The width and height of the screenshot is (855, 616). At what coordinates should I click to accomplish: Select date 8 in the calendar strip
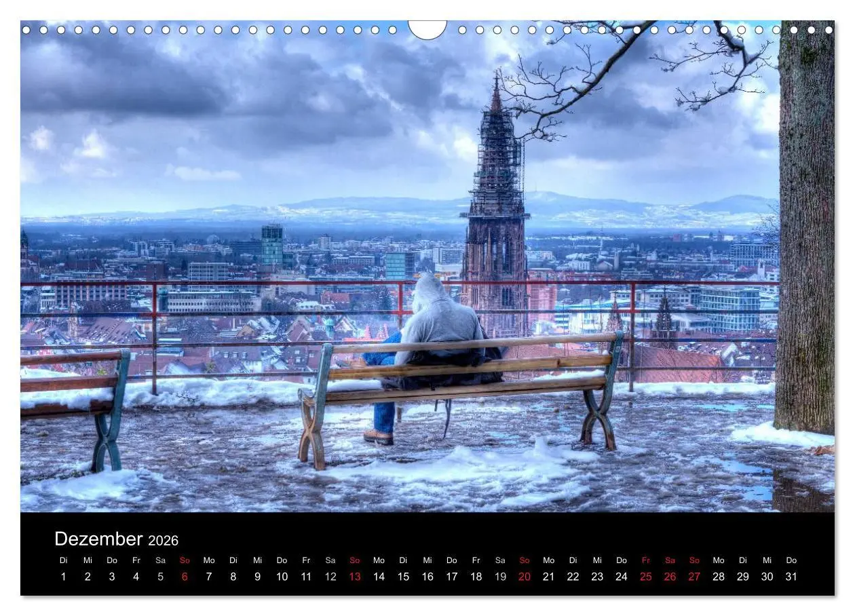point(233,577)
